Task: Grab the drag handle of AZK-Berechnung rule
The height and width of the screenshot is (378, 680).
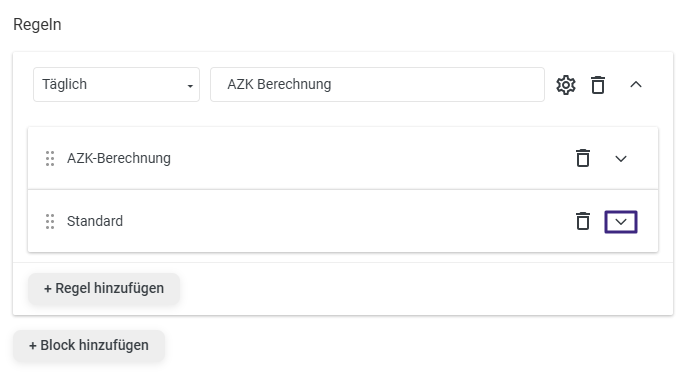Action: point(50,159)
